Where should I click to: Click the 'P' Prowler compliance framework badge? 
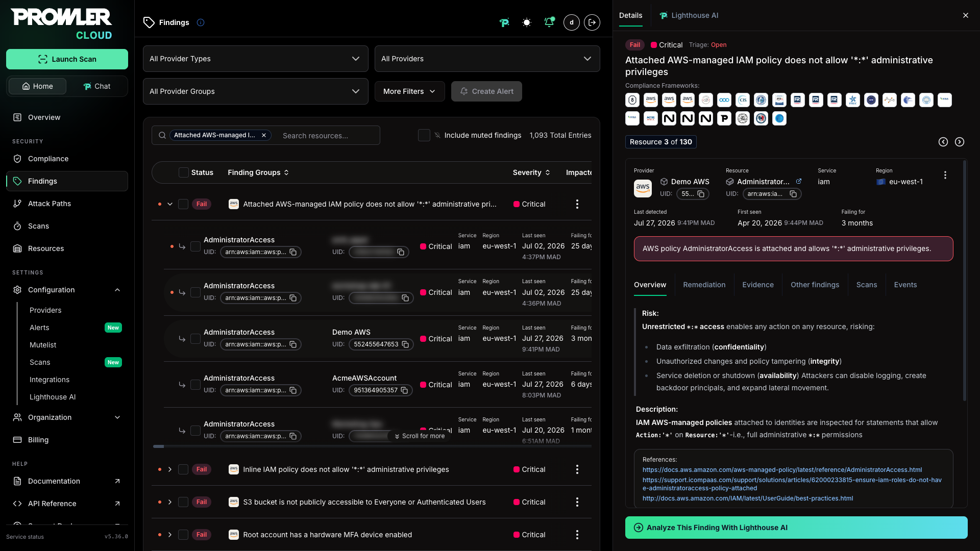pos(724,118)
